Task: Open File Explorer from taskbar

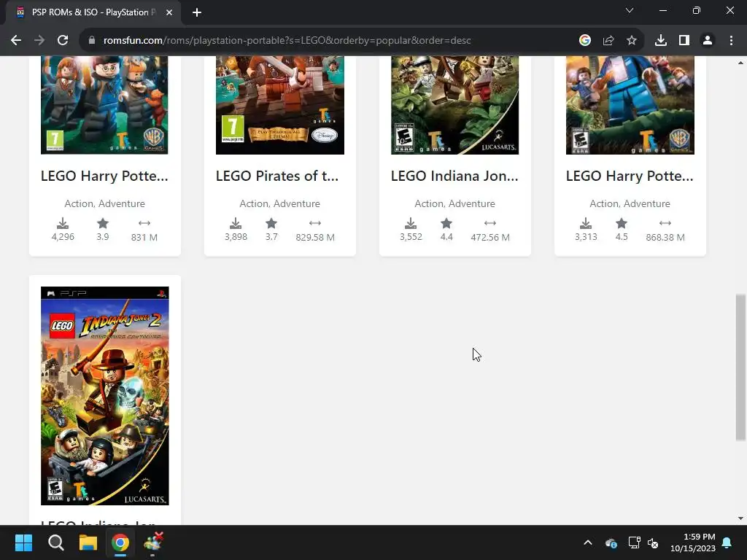Action: tap(88, 542)
